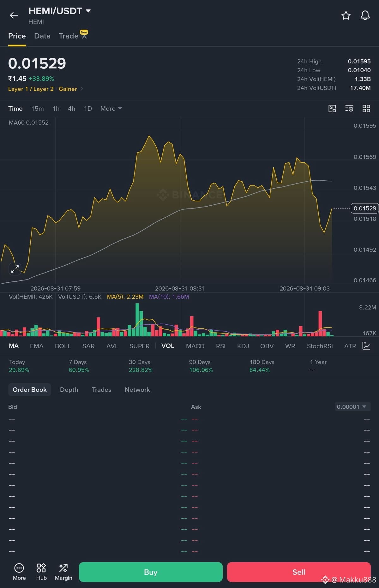The height and width of the screenshot is (588, 379).
Task: Tap the MA60 0.01552 indicator label
Action: point(29,123)
